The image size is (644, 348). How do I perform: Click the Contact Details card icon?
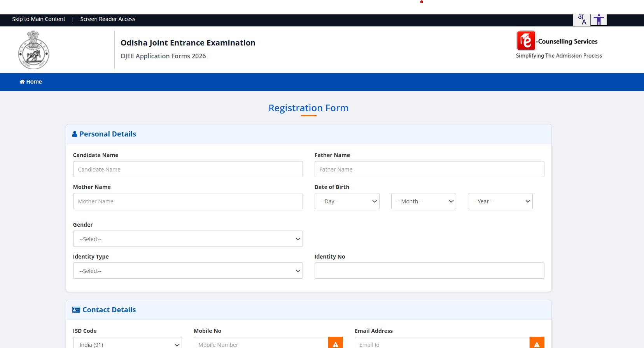click(76, 310)
